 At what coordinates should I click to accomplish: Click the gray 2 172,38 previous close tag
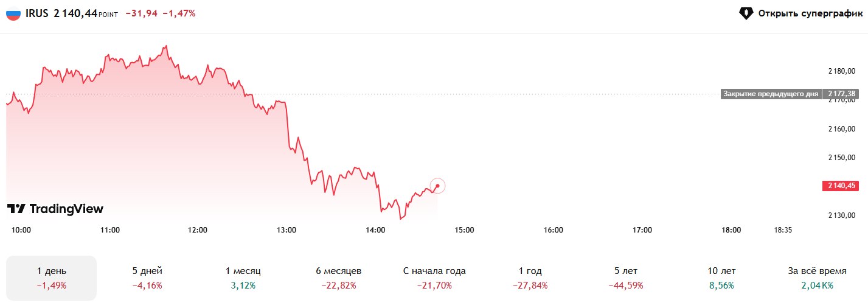pyautogui.click(x=840, y=94)
